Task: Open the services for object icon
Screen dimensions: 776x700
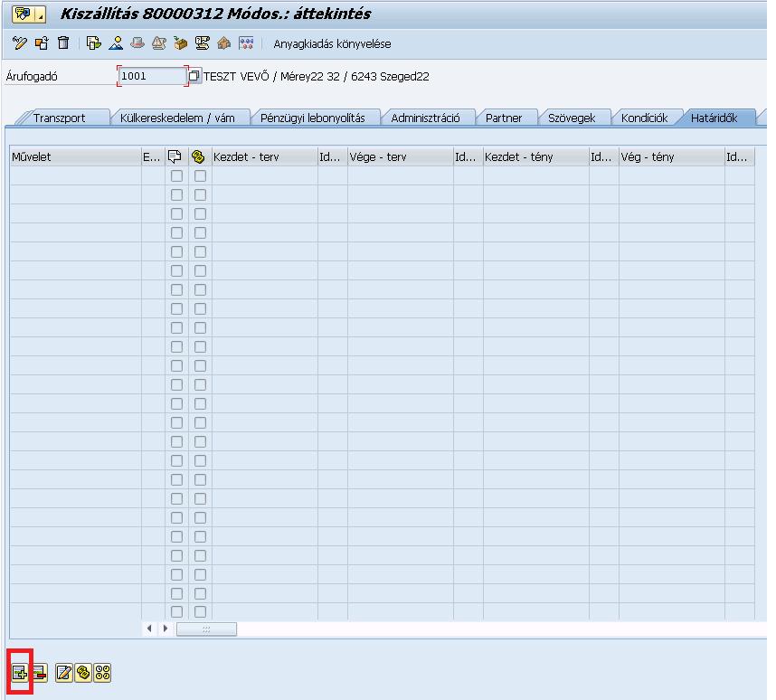Action: [x=24, y=14]
